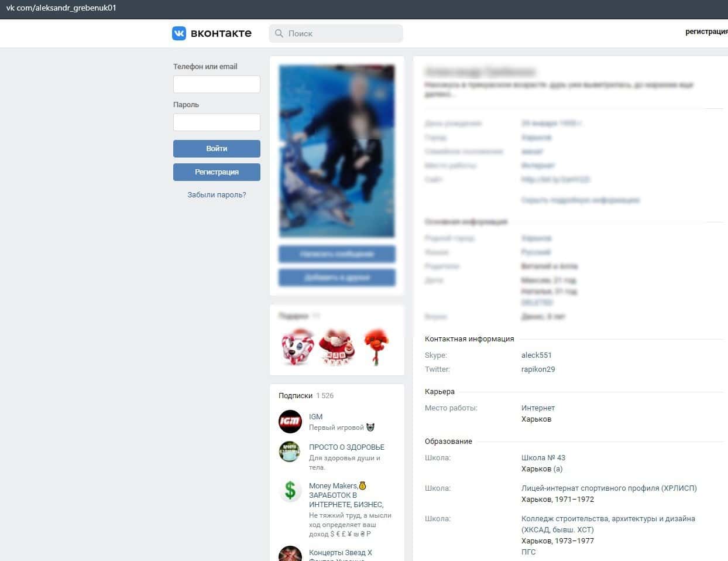Click workplace link Интернет

pos(538,408)
